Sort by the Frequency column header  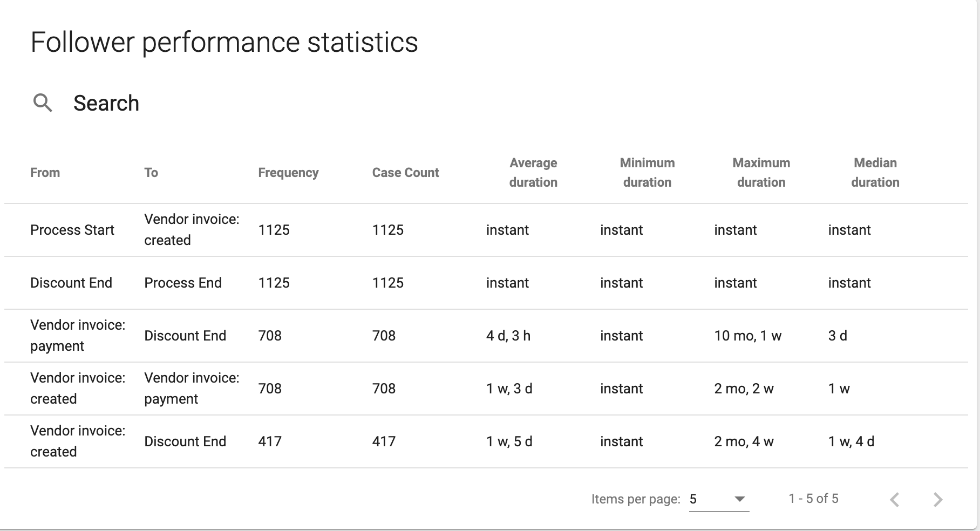pos(288,173)
